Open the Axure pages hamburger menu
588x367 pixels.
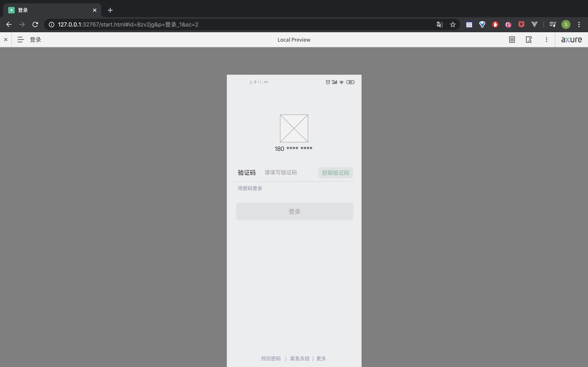tap(21, 40)
